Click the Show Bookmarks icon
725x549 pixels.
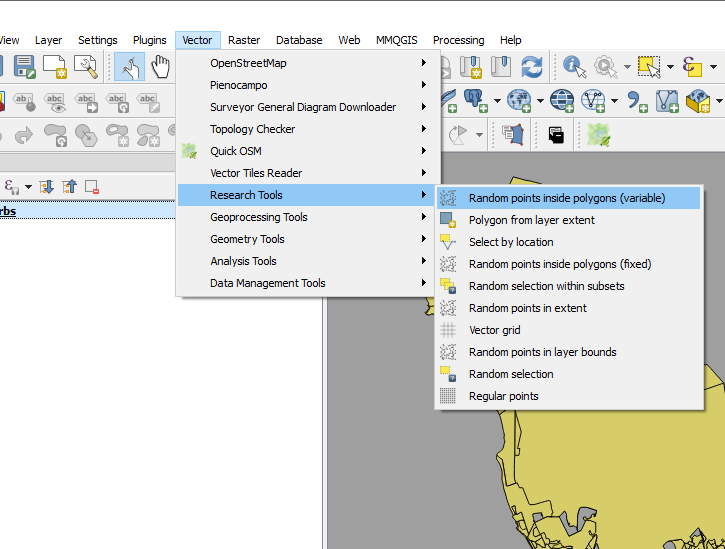tap(501, 67)
